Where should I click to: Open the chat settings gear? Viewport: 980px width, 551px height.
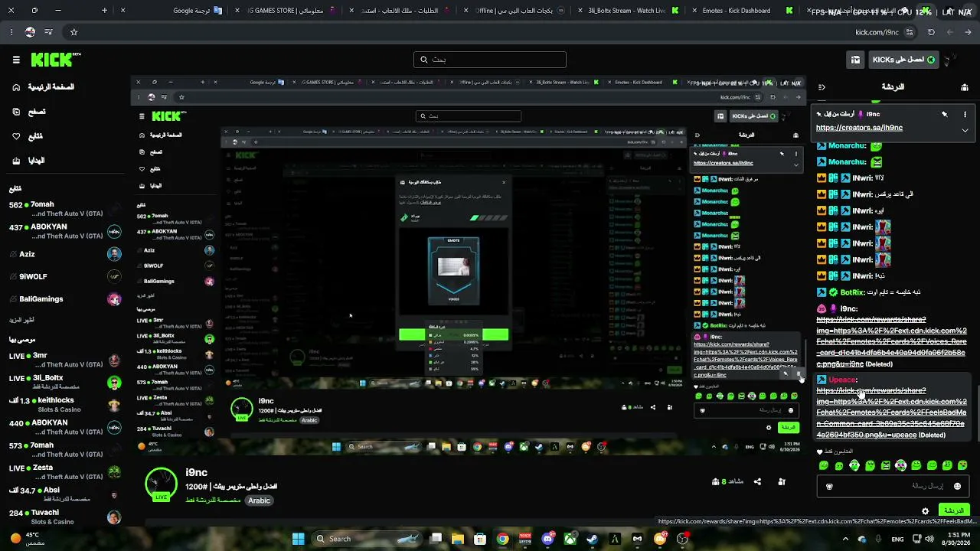926,510
